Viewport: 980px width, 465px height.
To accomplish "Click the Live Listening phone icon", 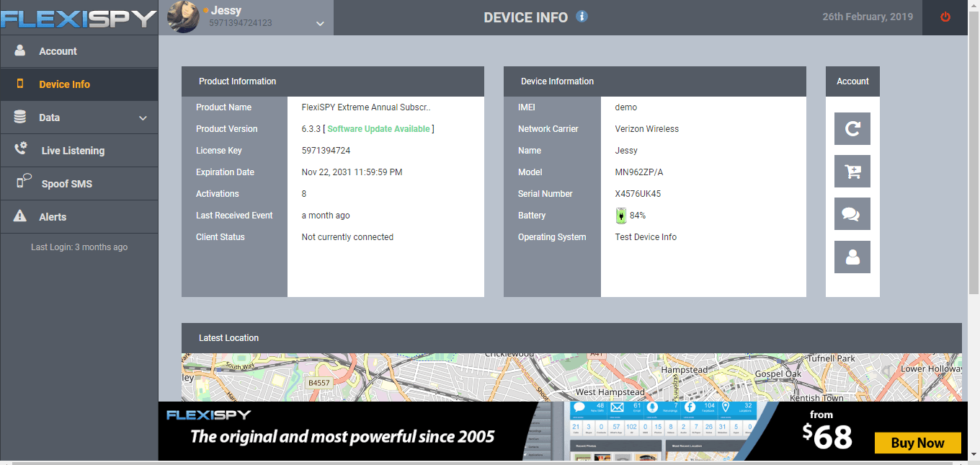I will pos(22,149).
